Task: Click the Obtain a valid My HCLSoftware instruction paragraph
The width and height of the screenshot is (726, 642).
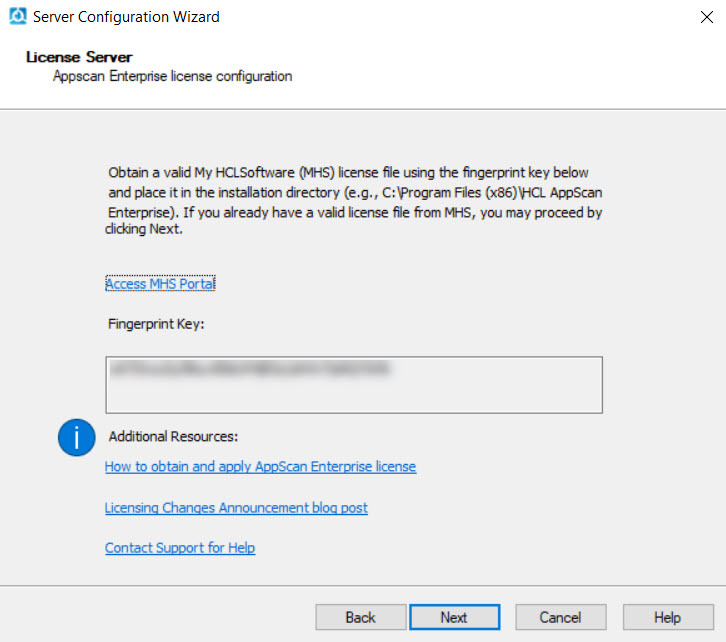Action: [x=355, y=200]
